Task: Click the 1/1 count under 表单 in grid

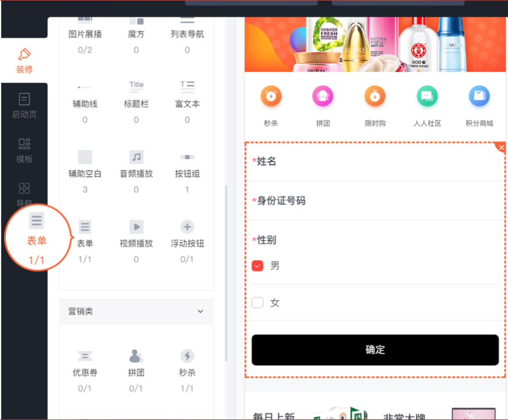Action: pos(85,259)
